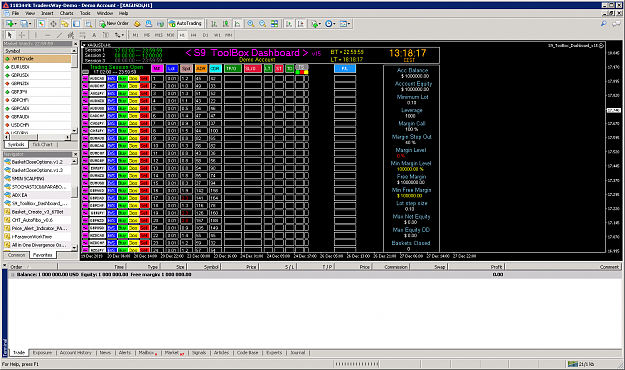625x370 pixels.
Task: Switch timeframe to M15
Action: click(159, 35)
